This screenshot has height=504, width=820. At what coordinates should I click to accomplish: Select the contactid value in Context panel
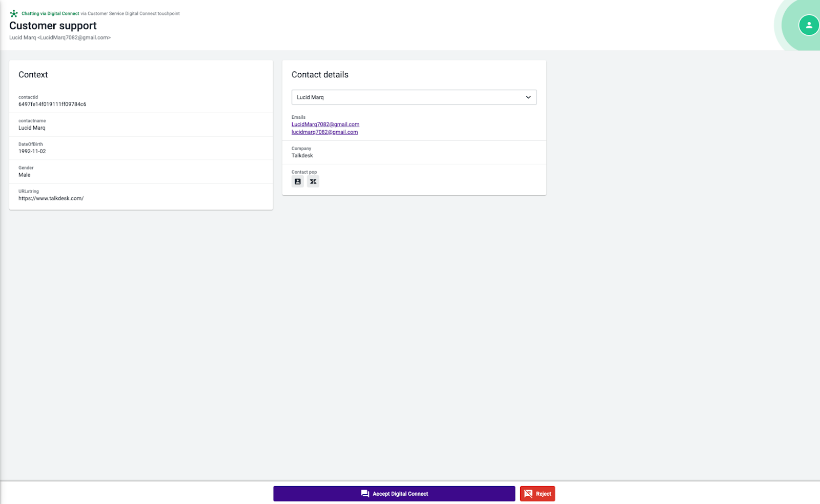(52, 104)
